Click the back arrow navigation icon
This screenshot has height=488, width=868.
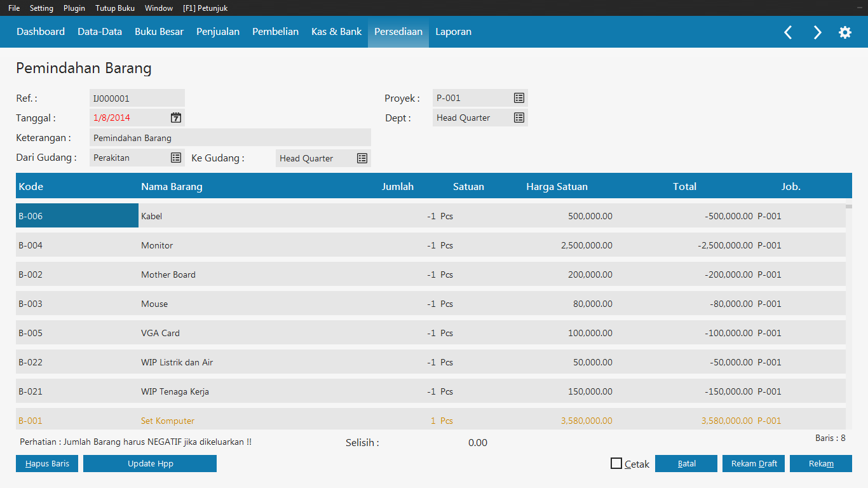tap(788, 32)
